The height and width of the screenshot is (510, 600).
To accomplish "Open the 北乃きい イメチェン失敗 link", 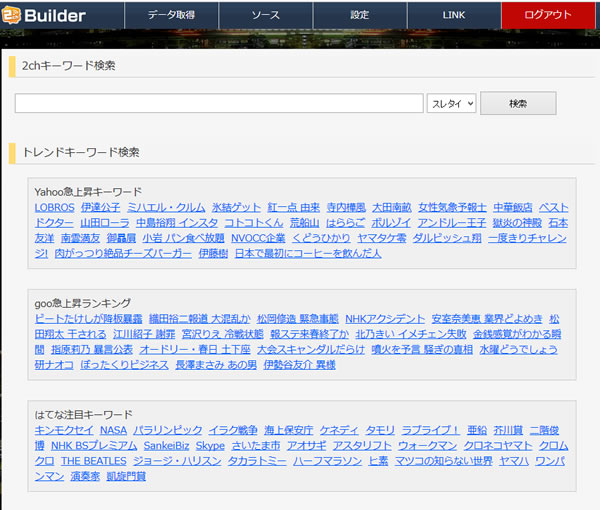I will 411,334.
